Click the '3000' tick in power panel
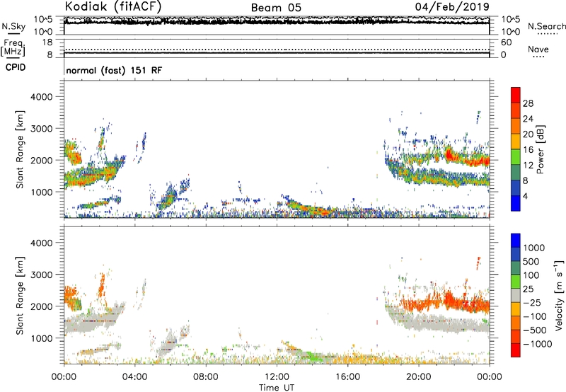The image size is (566, 392). (x=42, y=129)
